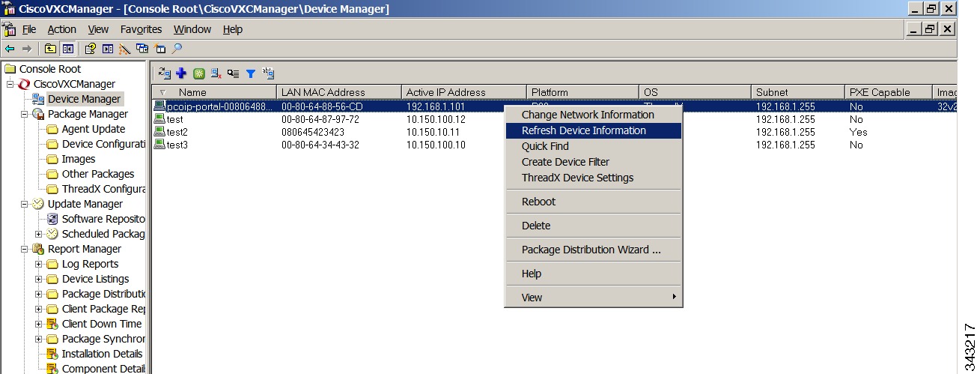Screen dimensions: 980x374
Task: Open the File menu
Action: tap(29, 29)
